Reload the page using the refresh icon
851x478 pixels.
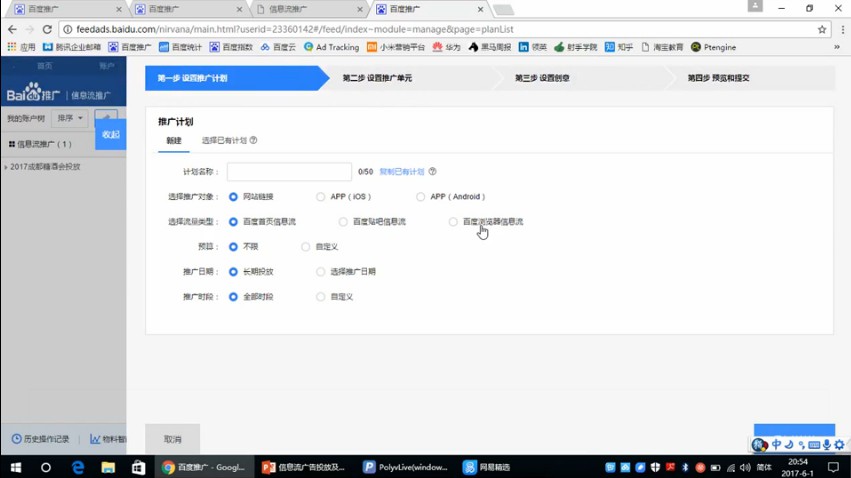[47, 29]
